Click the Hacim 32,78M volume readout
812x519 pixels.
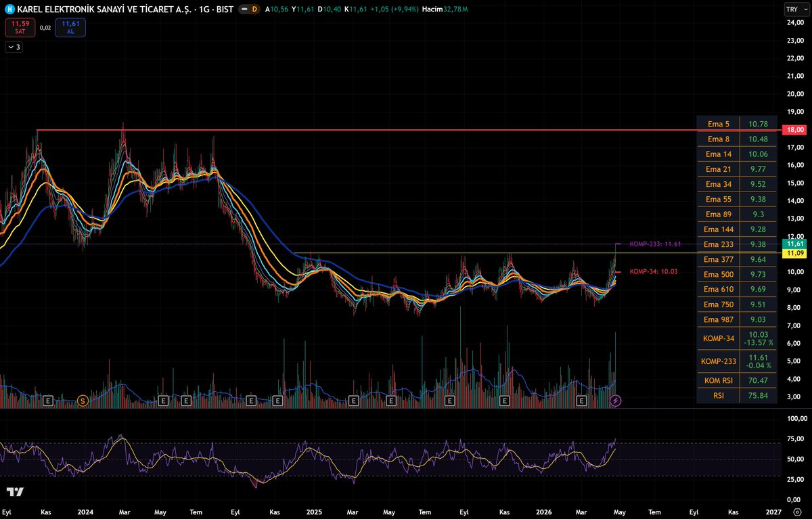coord(444,9)
